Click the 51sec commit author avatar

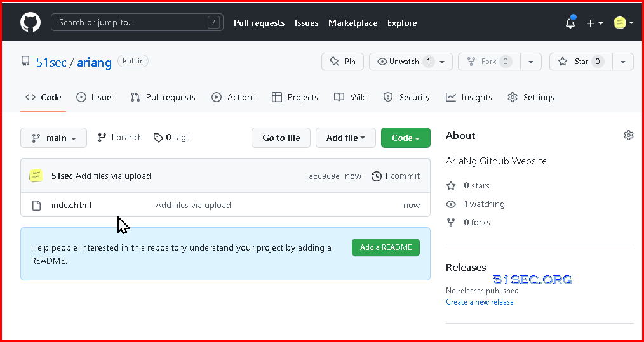pyautogui.click(x=36, y=176)
